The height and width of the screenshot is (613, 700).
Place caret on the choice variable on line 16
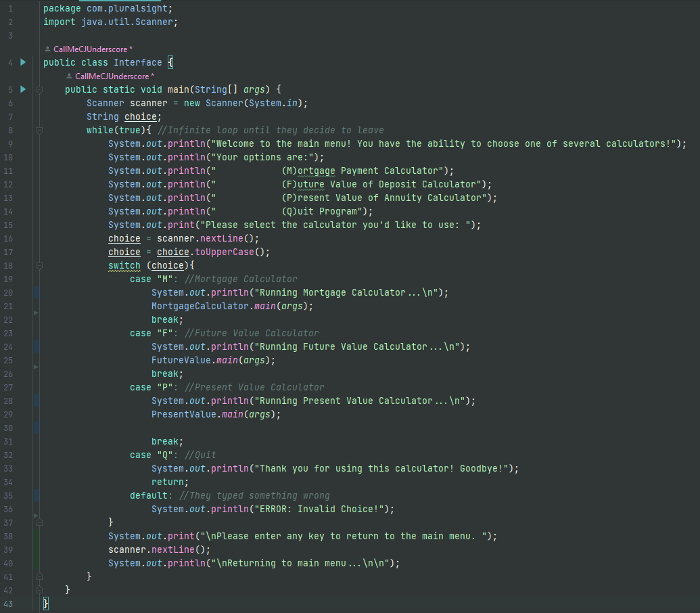(124, 238)
